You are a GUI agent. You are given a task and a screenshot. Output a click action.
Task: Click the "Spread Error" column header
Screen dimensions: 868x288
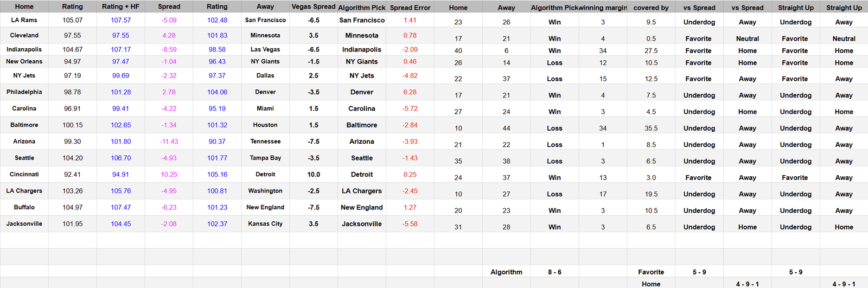(x=410, y=8)
